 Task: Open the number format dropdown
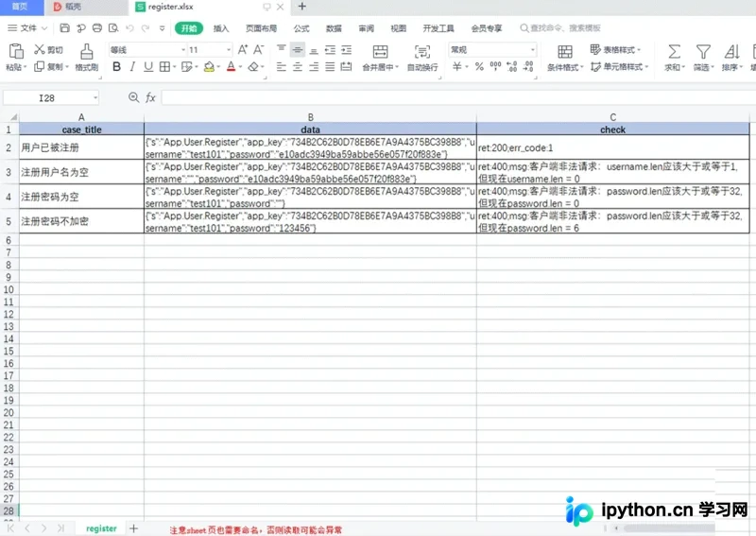(533, 50)
